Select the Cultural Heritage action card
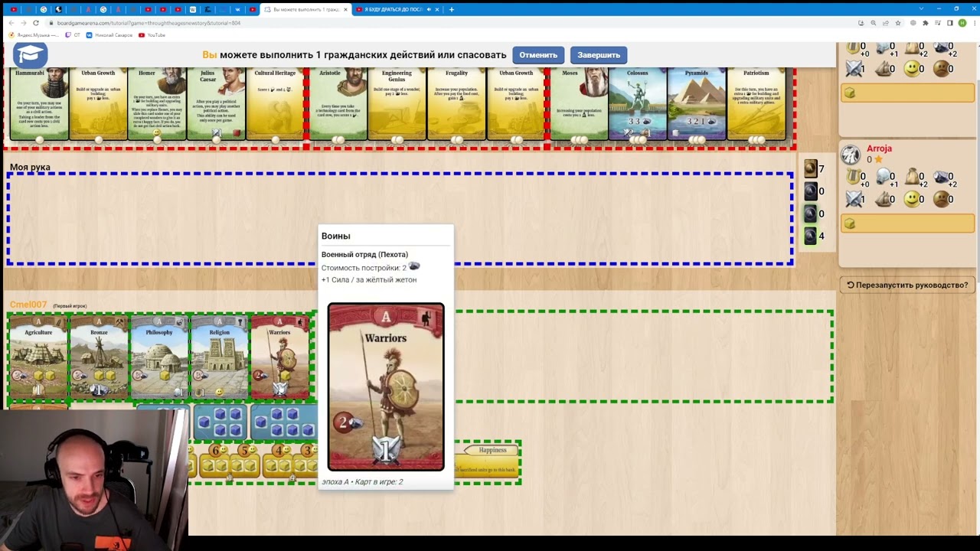 click(276, 104)
